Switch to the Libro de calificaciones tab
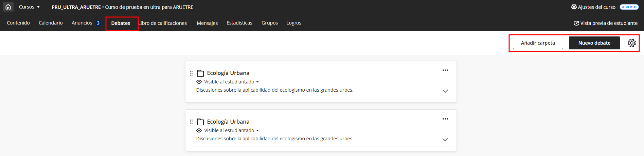The width and height of the screenshot is (644, 156). [x=163, y=23]
